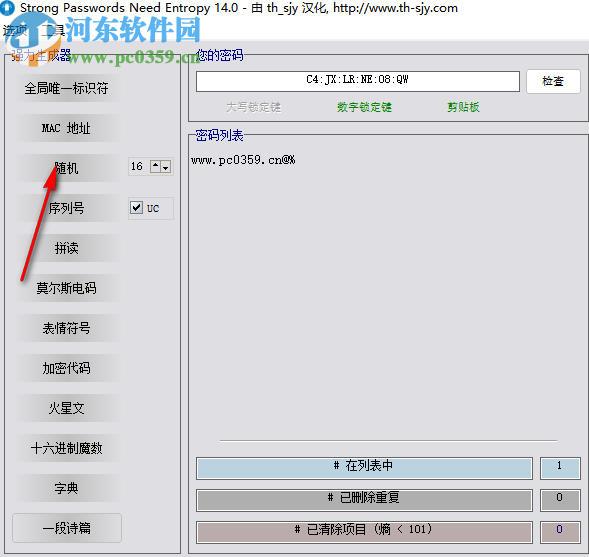Increase password length with up arrow

(156, 166)
